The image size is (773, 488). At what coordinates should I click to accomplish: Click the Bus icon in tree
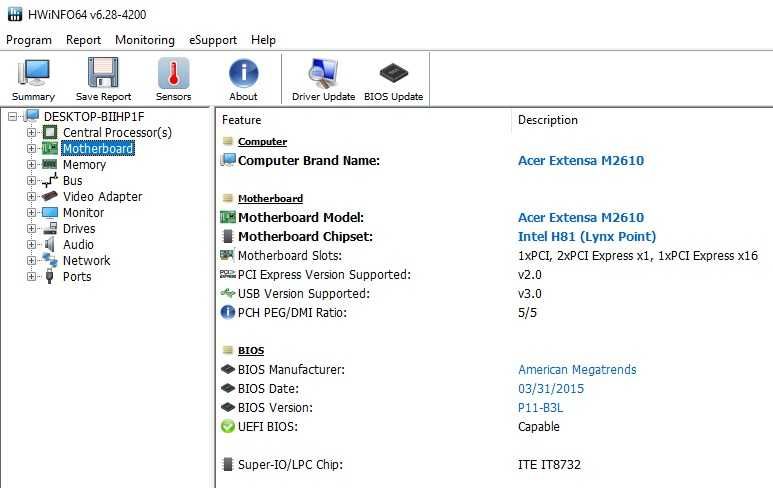(50, 180)
